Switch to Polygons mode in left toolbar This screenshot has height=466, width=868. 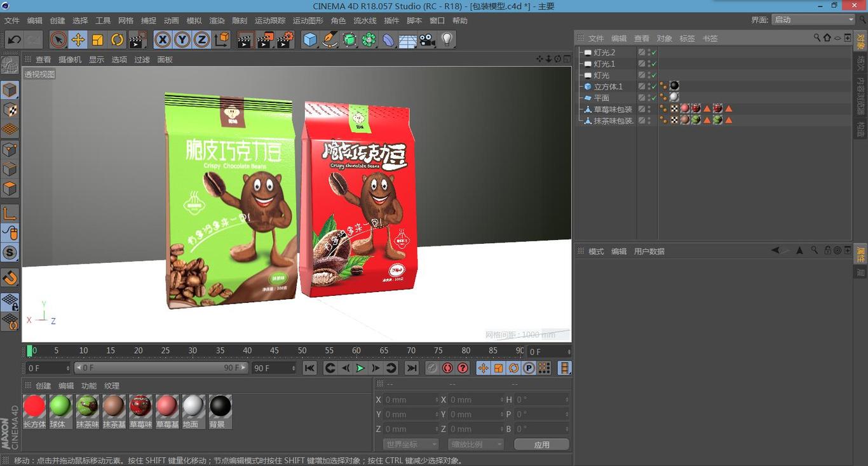10,189
